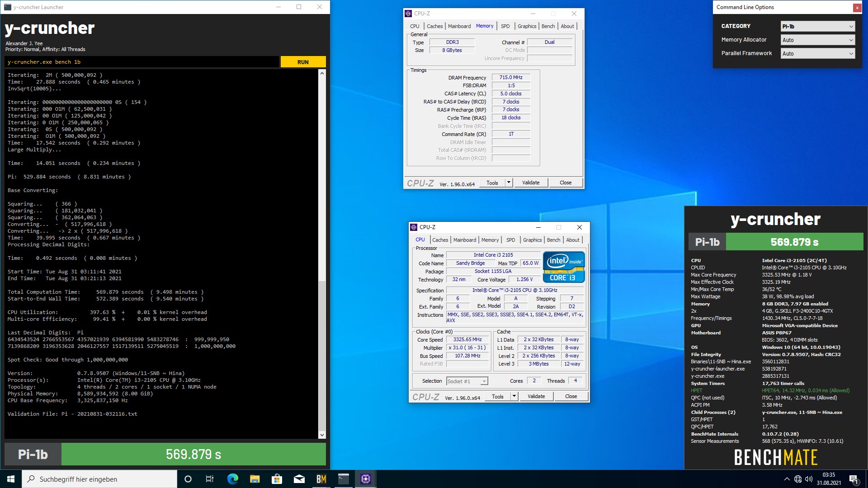Click the green 569.879 s score in BenchMate panel
The image size is (868, 488).
pos(794,242)
